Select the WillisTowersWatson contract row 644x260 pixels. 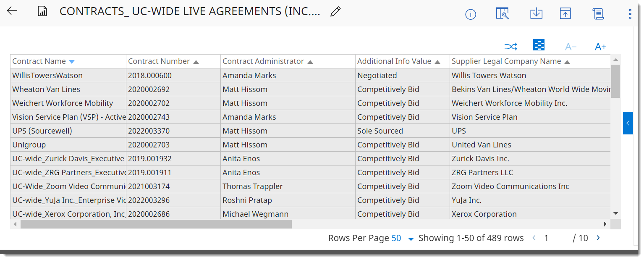click(x=47, y=76)
